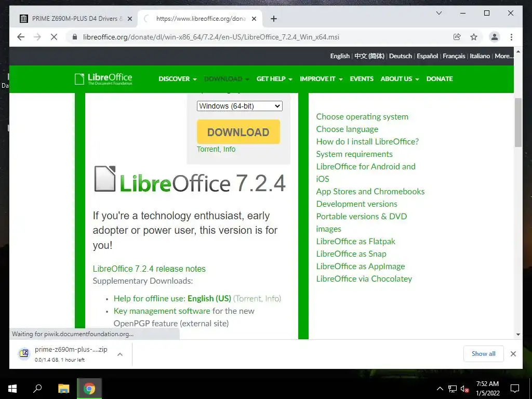This screenshot has width=532, height=399.
Task: Open LibreOffice as Flatpak link
Action: click(x=355, y=241)
